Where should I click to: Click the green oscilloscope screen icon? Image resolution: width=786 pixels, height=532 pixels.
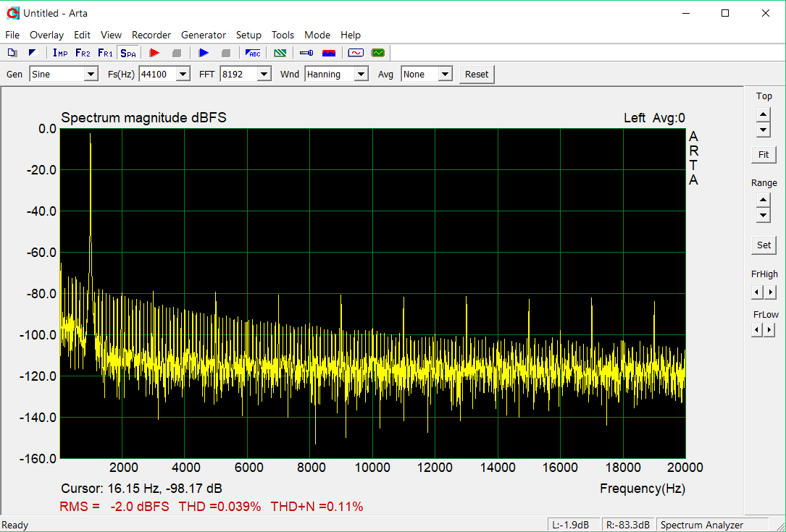point(378,53)
